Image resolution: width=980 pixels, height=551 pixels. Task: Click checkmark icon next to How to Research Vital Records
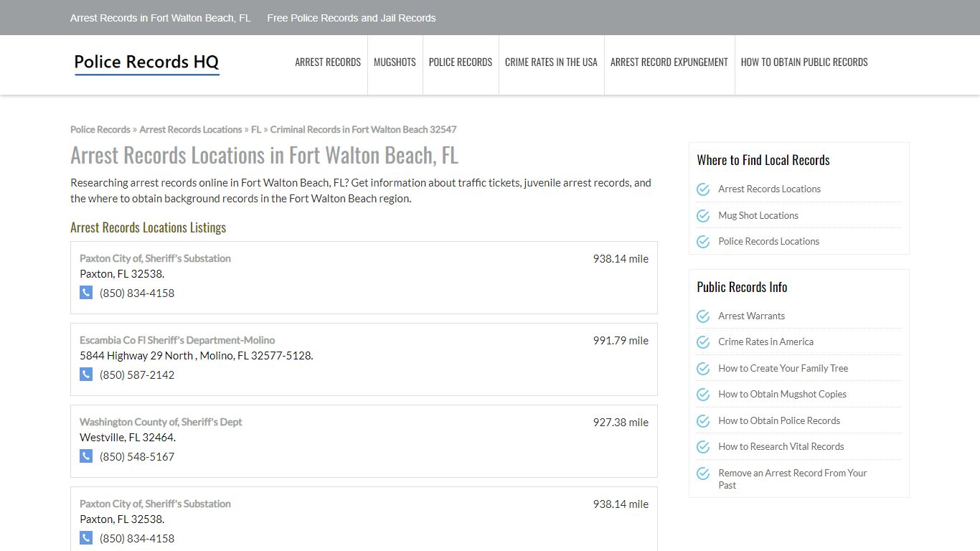coord(703,447)
